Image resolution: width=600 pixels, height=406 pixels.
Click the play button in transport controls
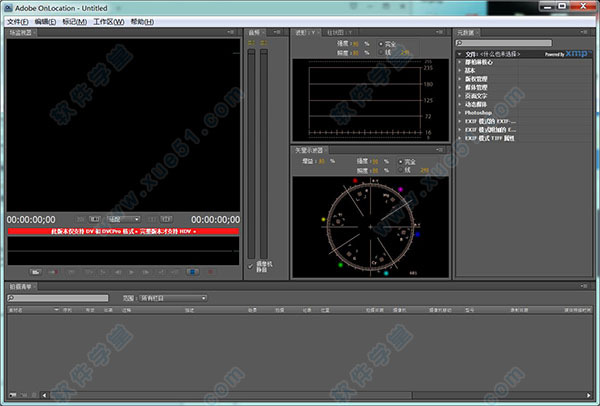pyautogui.click(x=132, y=272)
